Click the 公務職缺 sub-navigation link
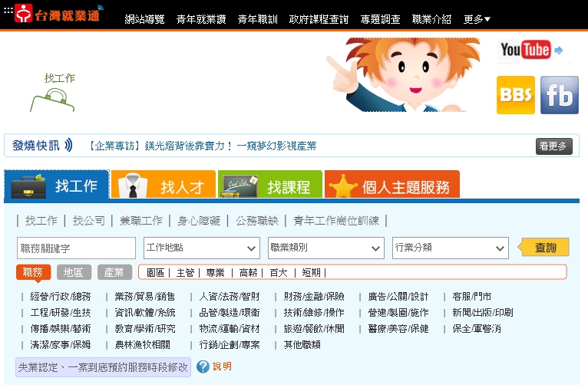Screen dimensions: 588x391 click(x=257, y=221)
